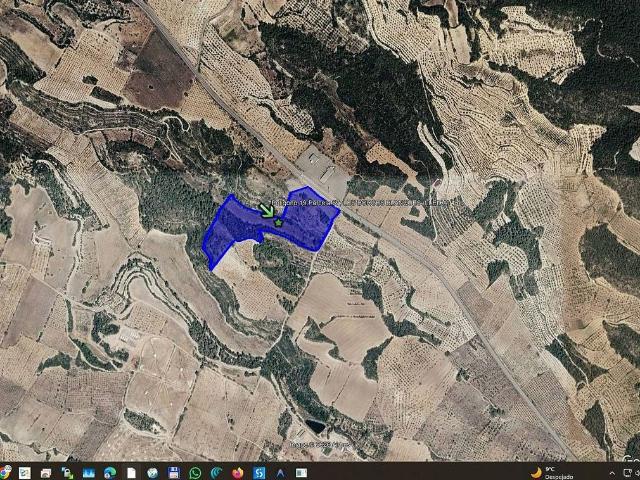The width and height of the screenshot is (640, 480).
Task: Open the blank document app in taskbar
Action: click(x=131, y=473)
